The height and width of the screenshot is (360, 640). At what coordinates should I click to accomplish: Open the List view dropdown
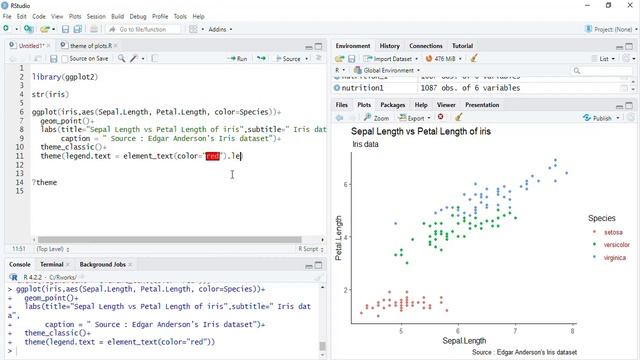pyautogui.click(x=603, y=59)
